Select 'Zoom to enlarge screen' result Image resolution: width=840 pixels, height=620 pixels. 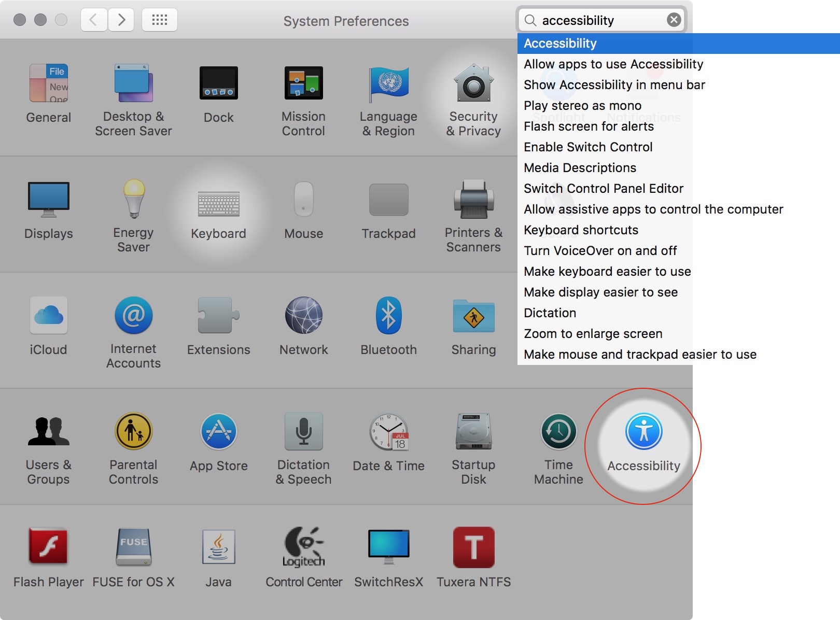[593, 334]
